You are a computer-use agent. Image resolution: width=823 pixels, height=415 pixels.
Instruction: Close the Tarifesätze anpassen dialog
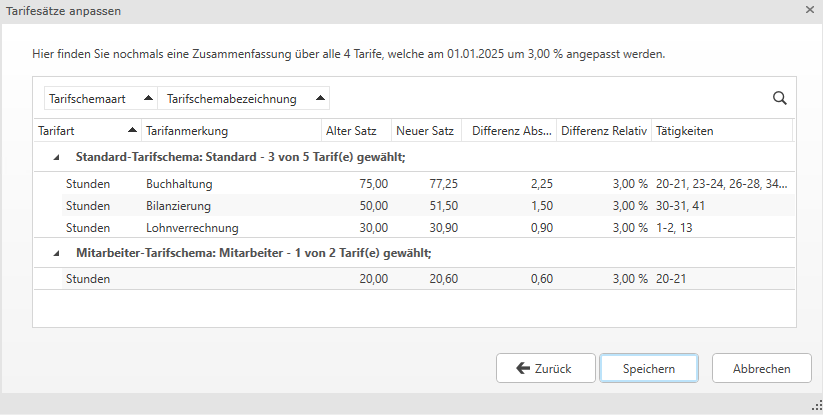810,9
